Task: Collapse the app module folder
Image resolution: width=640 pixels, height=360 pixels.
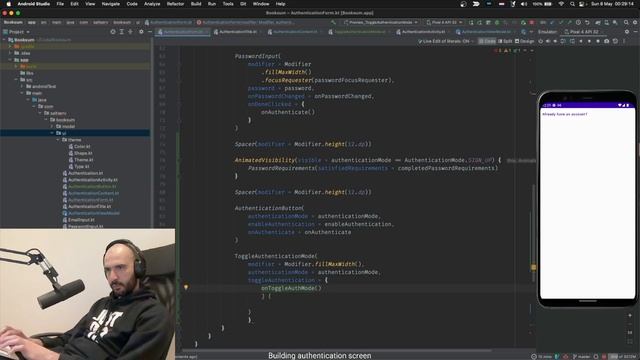Action: click(x=11, y=60)
